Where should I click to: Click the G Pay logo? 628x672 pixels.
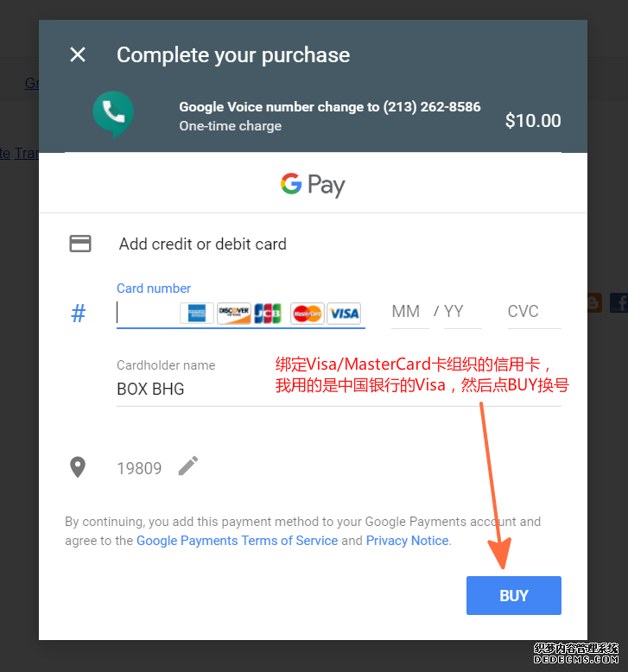(x=313, y=185)
